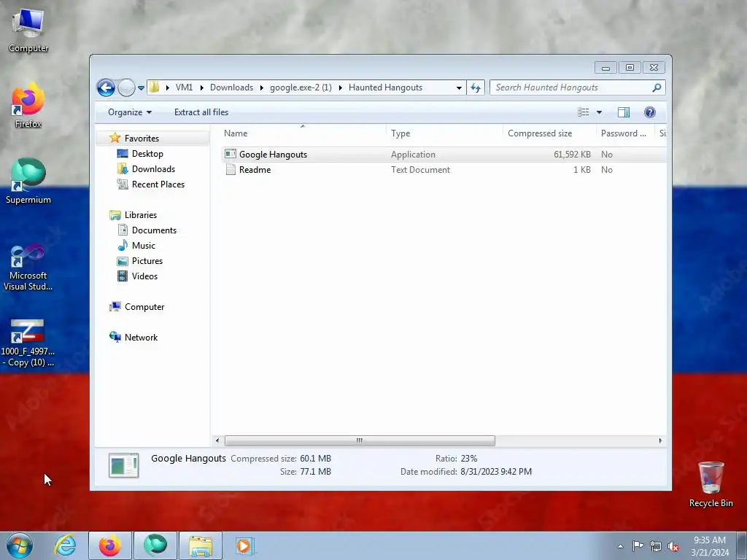The image size is (747, 560).
Task: Sort by Compressed size column header
Action: pos(549,133)
